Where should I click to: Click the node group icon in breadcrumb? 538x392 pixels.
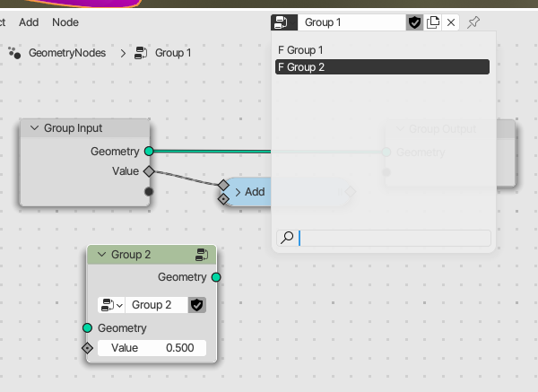click(x=141, y=53)
